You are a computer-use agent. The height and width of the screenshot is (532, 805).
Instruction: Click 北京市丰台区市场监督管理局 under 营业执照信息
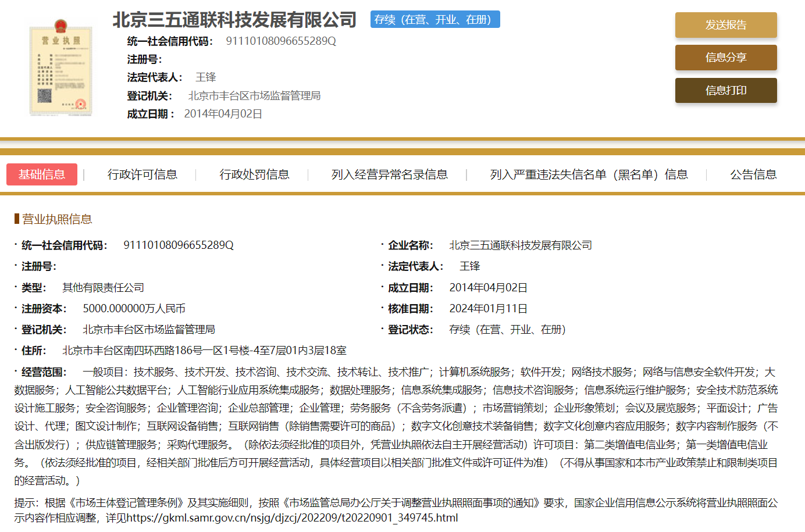(x=149, y=330)
